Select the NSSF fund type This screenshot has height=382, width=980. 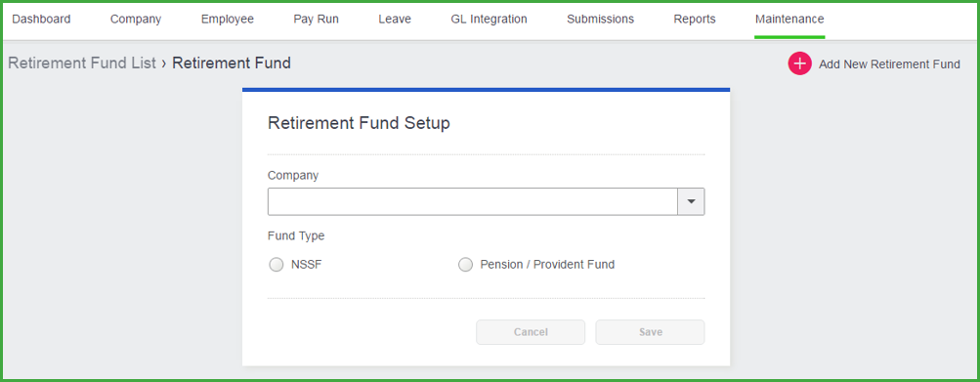276,265
